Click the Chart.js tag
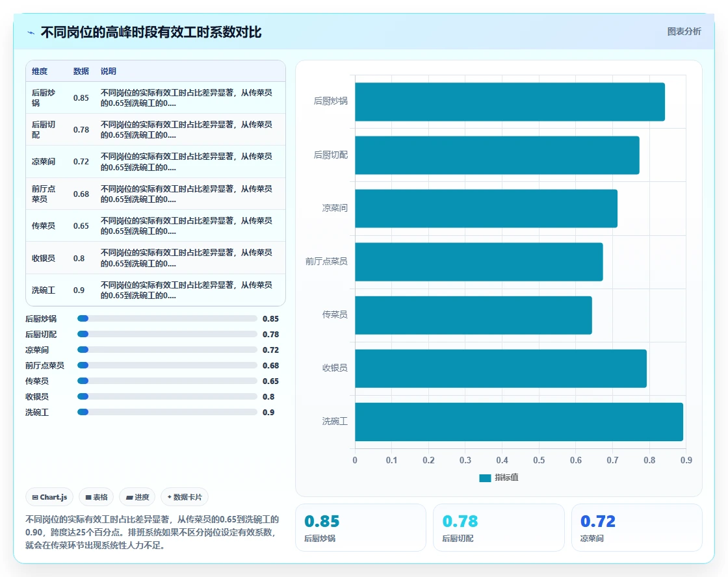 (49, 497)
